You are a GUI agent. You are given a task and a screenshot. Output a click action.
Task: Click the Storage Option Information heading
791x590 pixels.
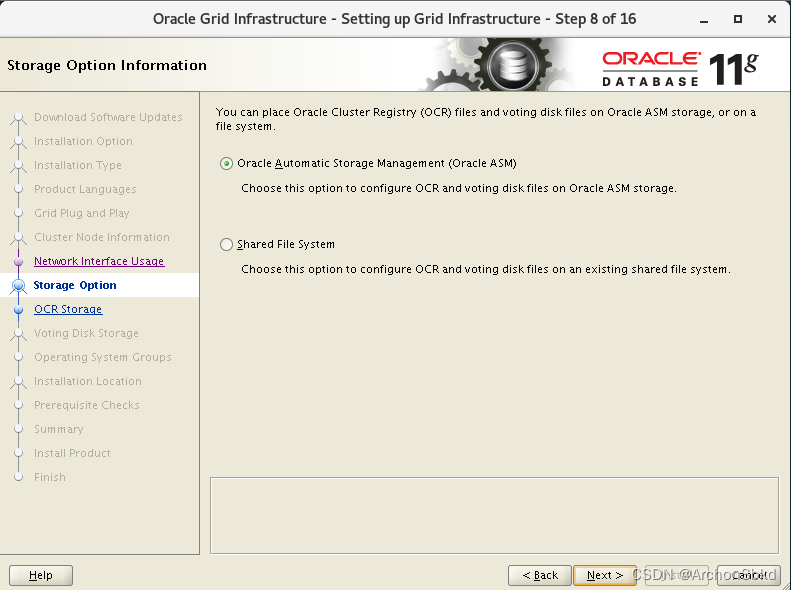tap(107, 66)
